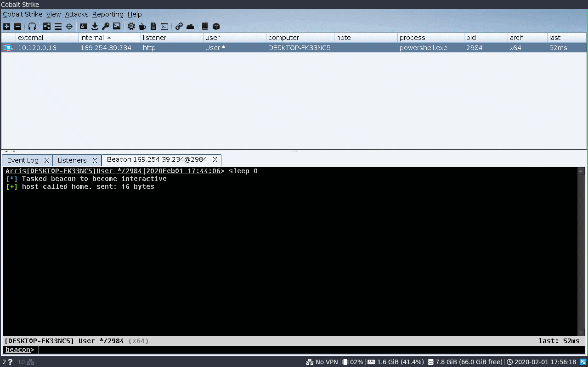Open the listeners management gear icon
The image size is (588, 367).
click(x=132, y=26)
